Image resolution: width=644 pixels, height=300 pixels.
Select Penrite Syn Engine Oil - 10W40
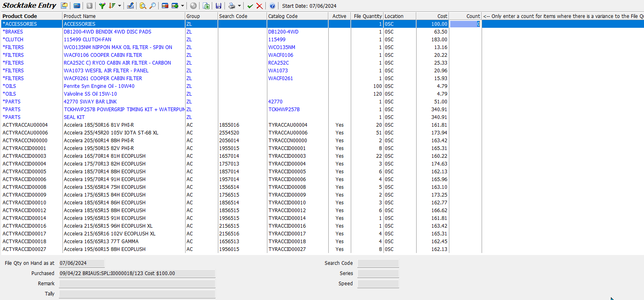[99, 86]
